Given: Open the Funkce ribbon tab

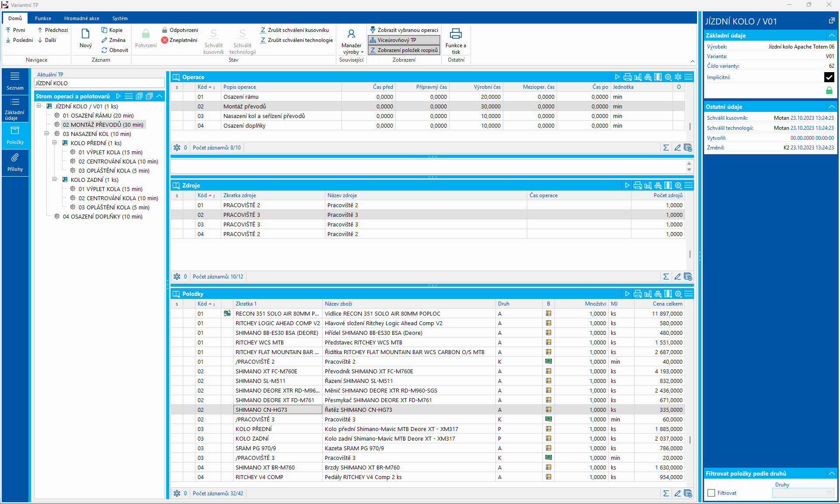Looking at the screenshot, I should 43,18.
